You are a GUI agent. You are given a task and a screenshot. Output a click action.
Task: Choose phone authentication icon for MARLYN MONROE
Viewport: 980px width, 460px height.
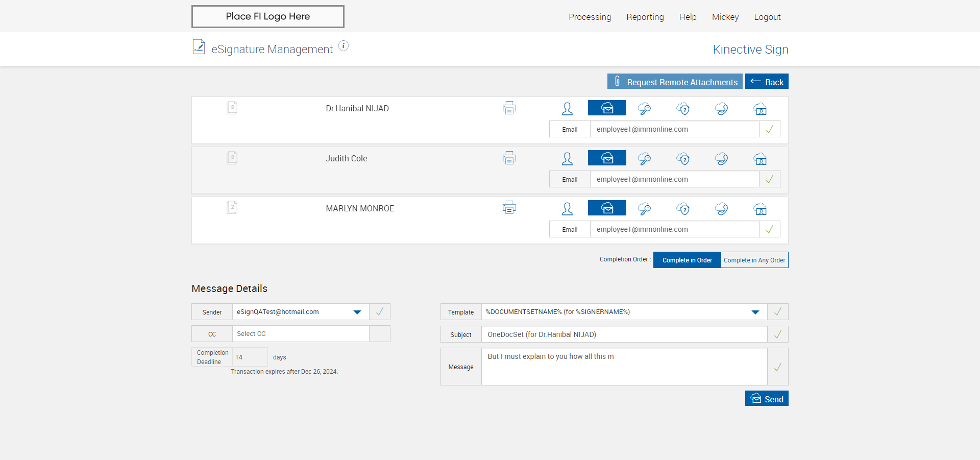pyautogui.click(x=721, y=208)
